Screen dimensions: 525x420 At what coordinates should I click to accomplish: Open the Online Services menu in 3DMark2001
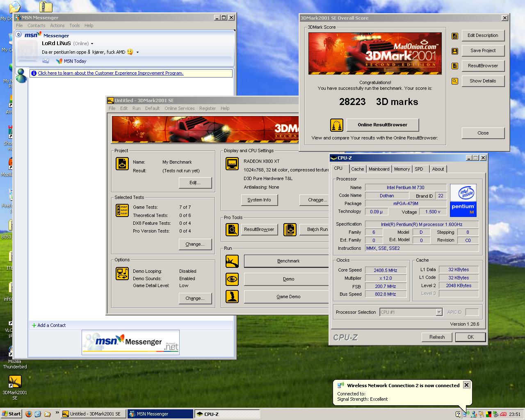[x=180, y=108]
